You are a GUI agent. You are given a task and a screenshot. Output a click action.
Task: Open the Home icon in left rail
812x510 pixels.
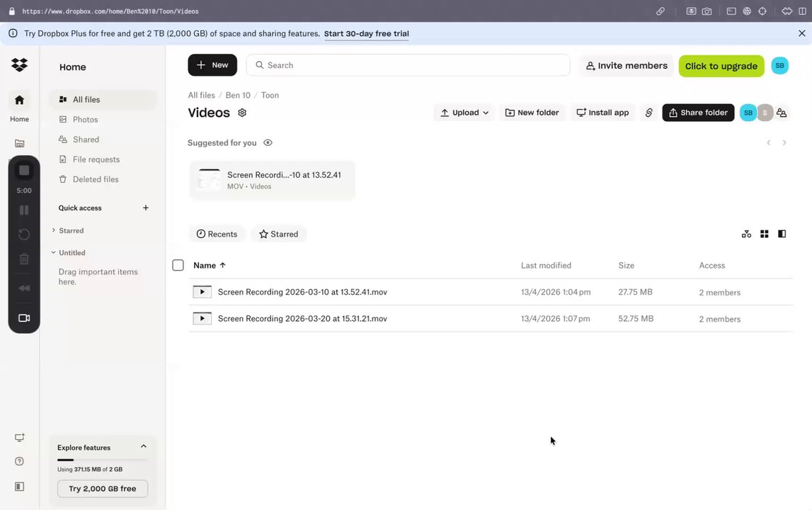click(x=19, y=100)
